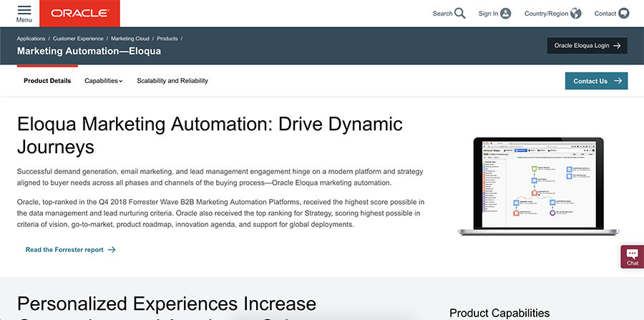Click the Contact text in header
The height and width of the screenshot is (320, 644).
point(605,14)
